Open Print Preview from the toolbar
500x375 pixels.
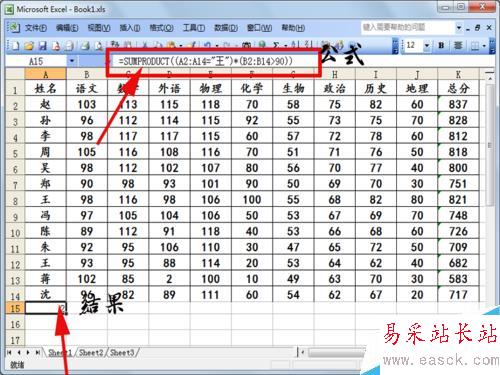tap(99, 45)
